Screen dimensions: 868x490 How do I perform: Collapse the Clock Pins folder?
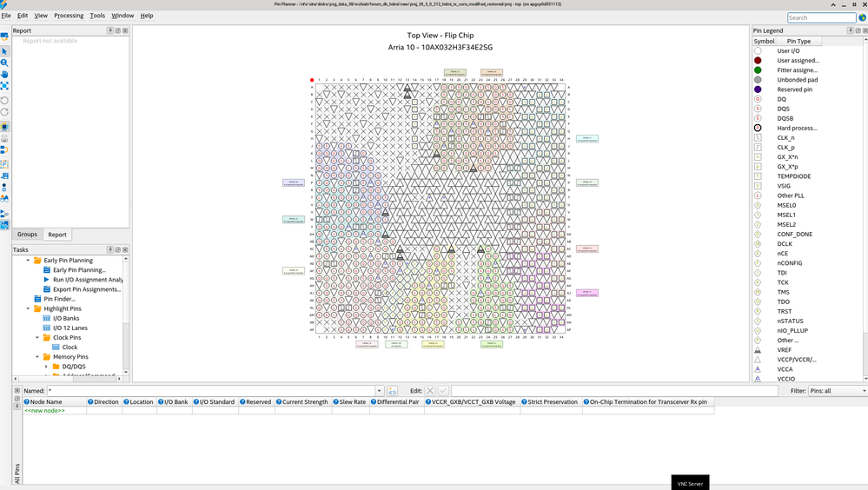click(x=37, y=337)
